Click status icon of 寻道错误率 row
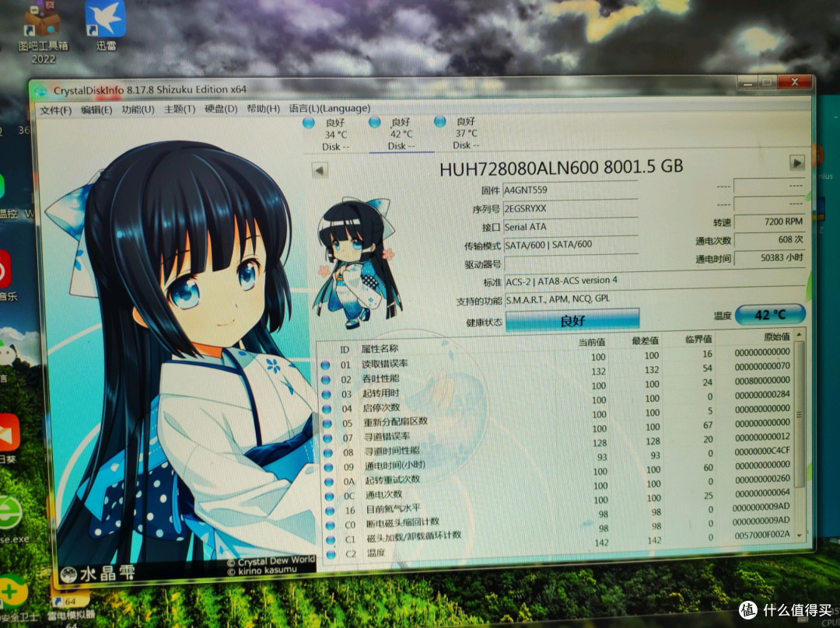This screenshot has width=840, height=628. coord(328,438)
